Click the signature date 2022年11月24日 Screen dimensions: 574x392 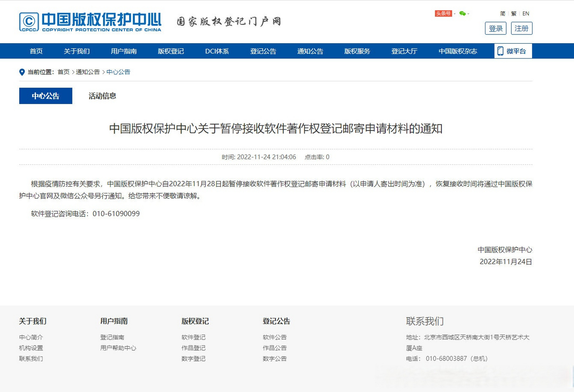click(506, 262)
